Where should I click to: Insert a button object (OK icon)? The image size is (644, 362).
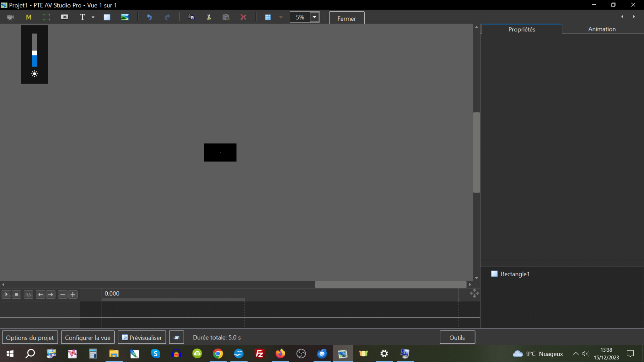64,17
